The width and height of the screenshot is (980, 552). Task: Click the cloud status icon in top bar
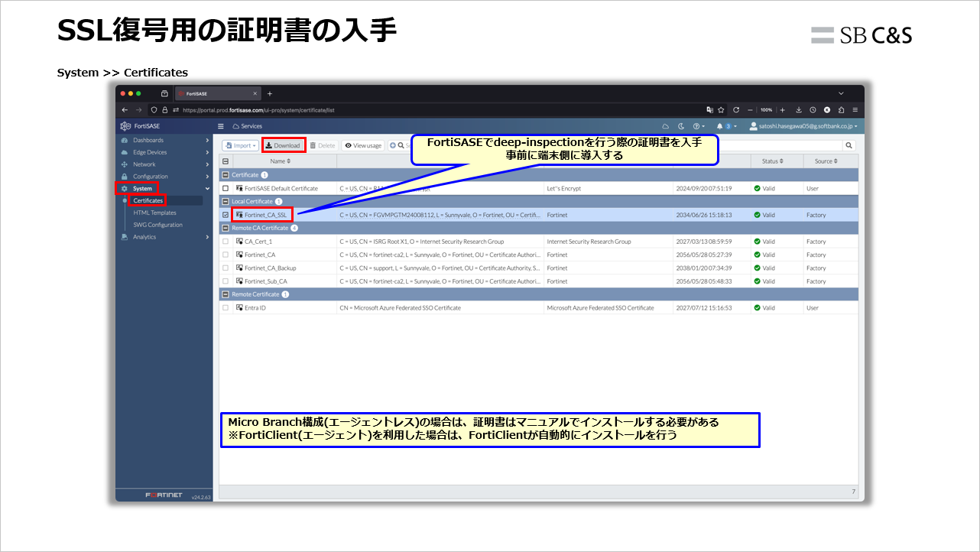(x=665, y=126)
